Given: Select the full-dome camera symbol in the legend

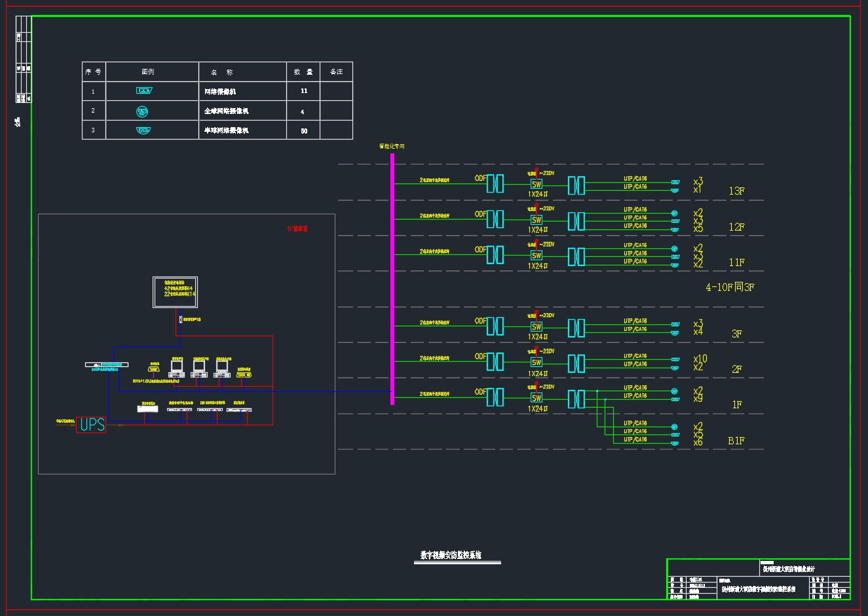Looking at the screenshot, I should tap(142, 111).
